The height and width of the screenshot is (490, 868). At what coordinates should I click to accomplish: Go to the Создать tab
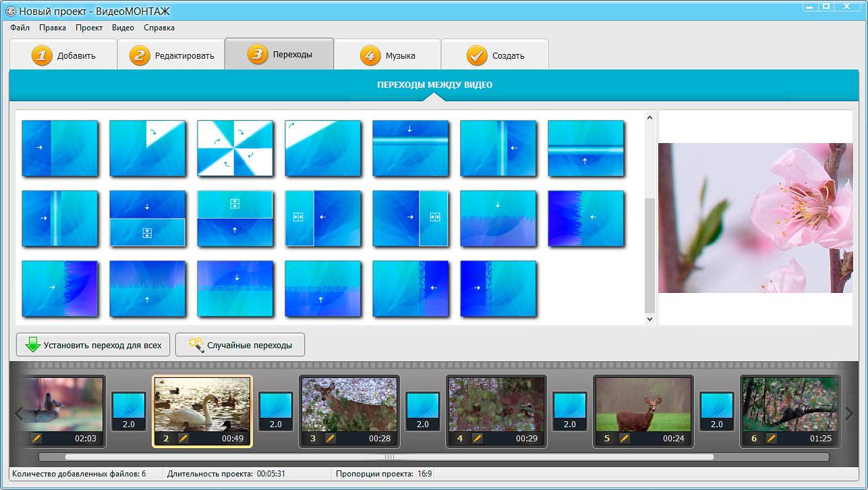click(x=495, y=55)
